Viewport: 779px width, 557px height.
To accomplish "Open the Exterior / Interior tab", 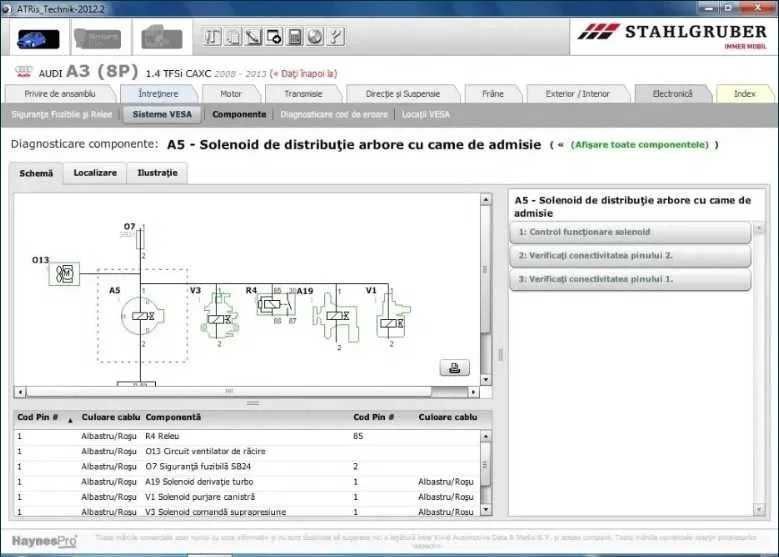I will (577, 94).
